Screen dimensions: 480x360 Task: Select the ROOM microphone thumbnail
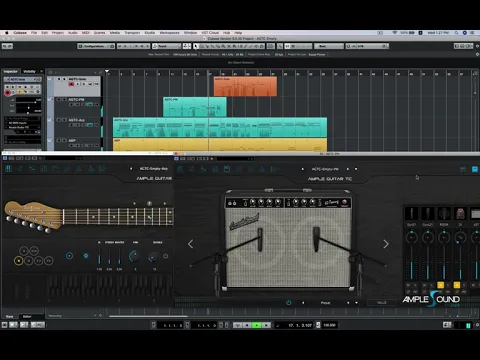[444, 213]
